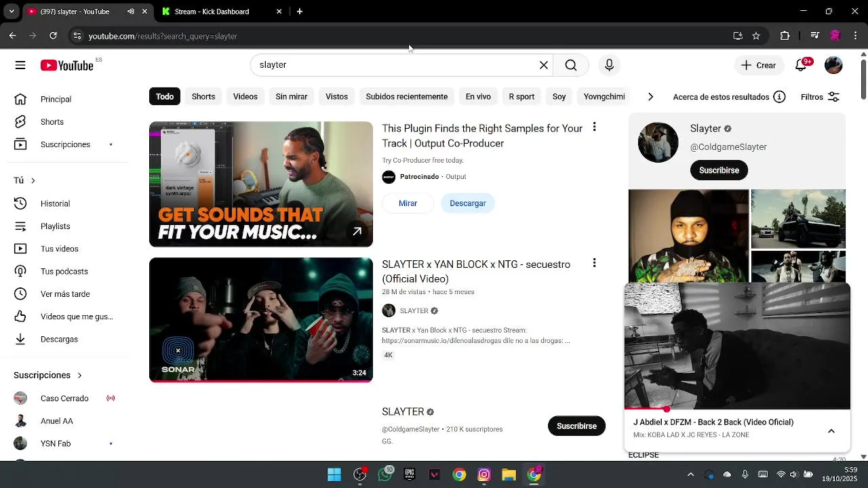Open the tab search dropdown

(12, 12)
